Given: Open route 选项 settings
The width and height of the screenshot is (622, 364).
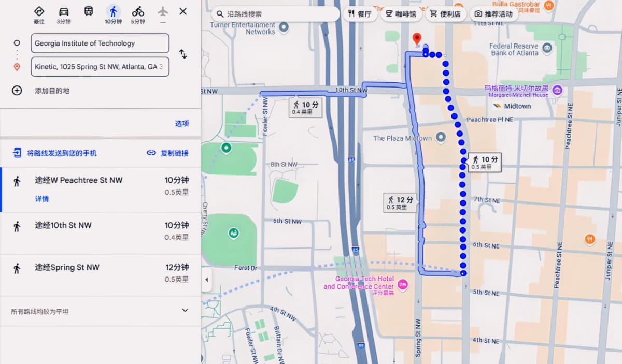Looking at the screenshot, I should click(x=182, y=123).
